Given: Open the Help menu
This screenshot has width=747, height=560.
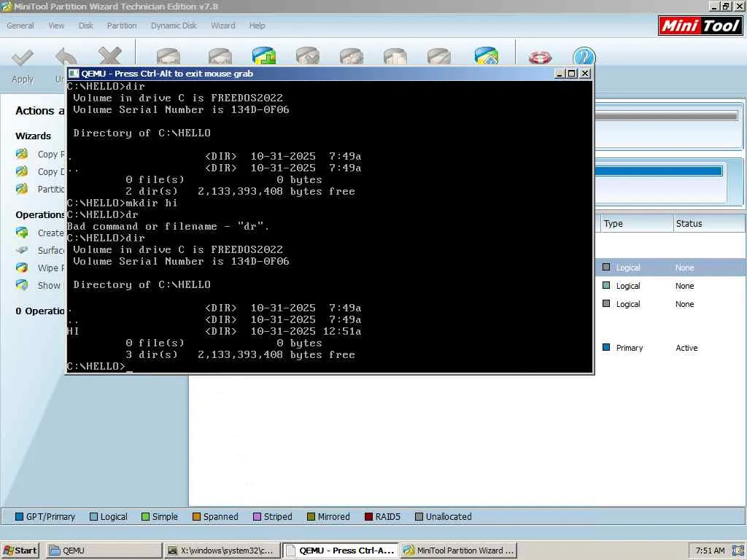Looking at the screenshot, I should click(x=258, y=26).
